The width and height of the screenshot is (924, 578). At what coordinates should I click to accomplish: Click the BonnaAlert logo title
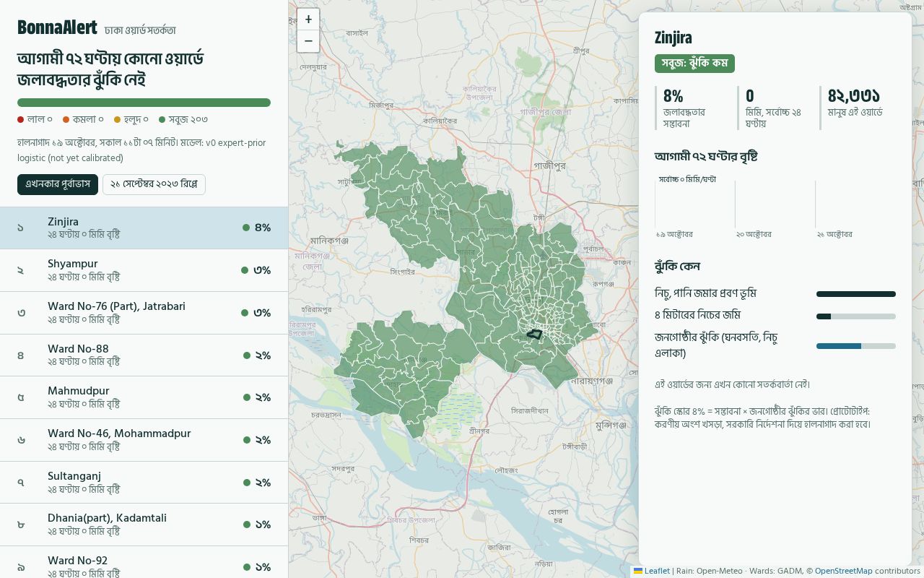pyautogui.click(x=57, y=27)
